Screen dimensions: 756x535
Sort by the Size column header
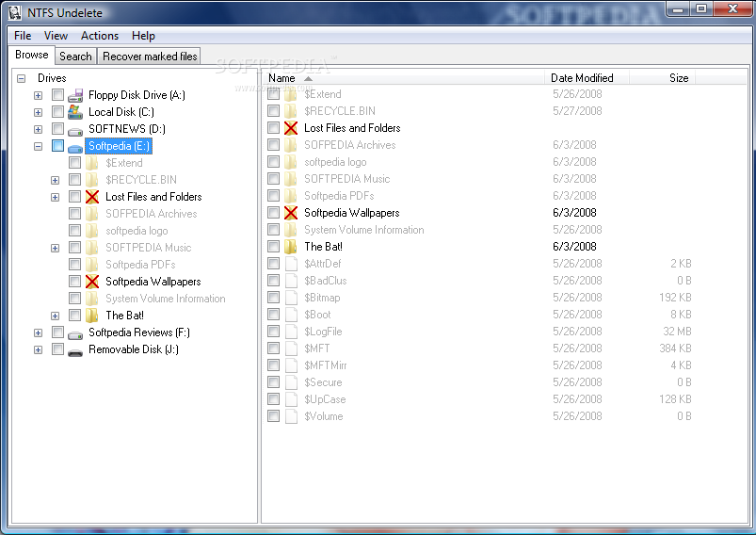pyautogui.click(x=663, y=77)
